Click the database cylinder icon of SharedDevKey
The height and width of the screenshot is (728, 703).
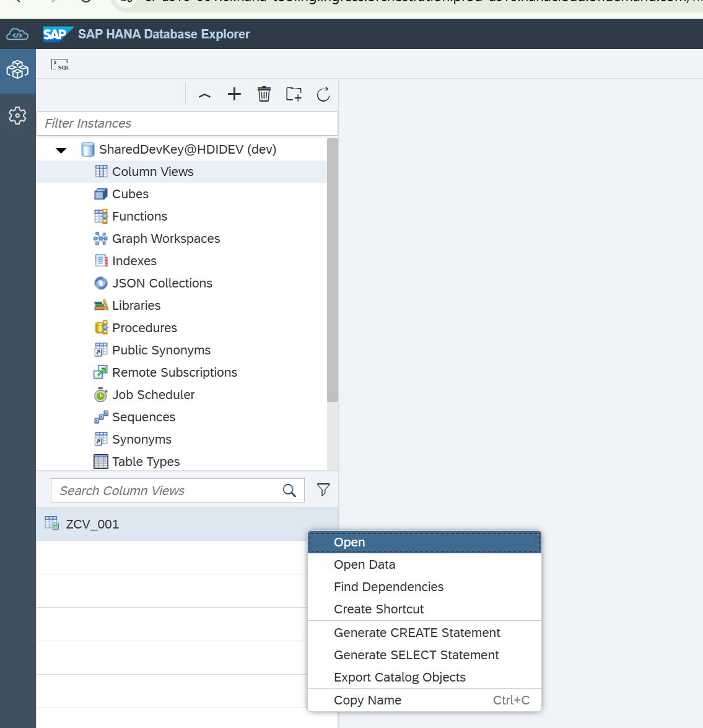point(88,149)
